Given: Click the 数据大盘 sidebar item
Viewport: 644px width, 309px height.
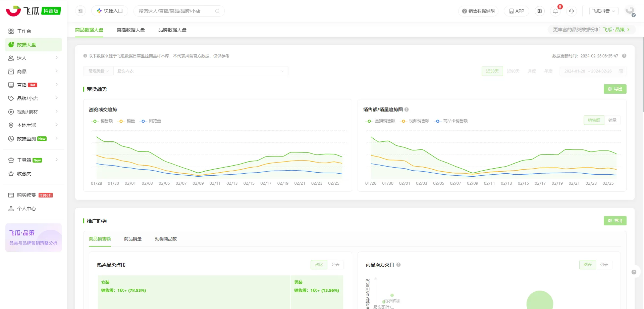Looking at the screenshot, I should [x=34, y=45].
